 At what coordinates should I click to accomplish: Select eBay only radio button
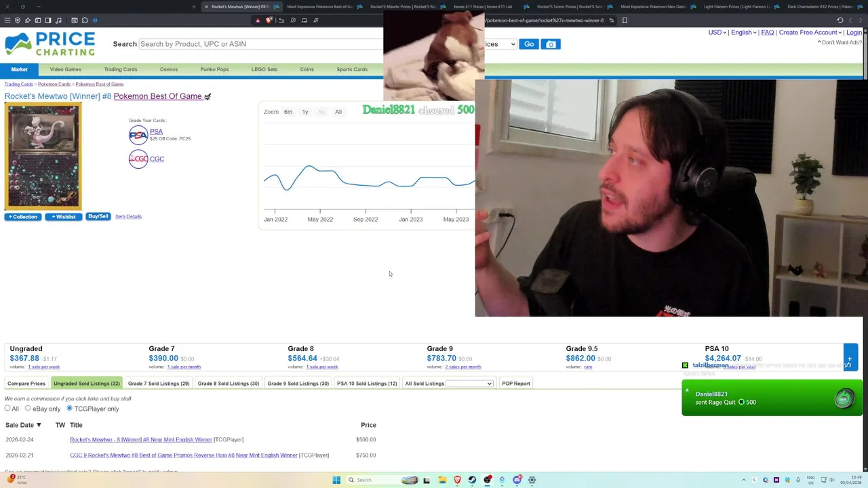[x=28, y=408]
